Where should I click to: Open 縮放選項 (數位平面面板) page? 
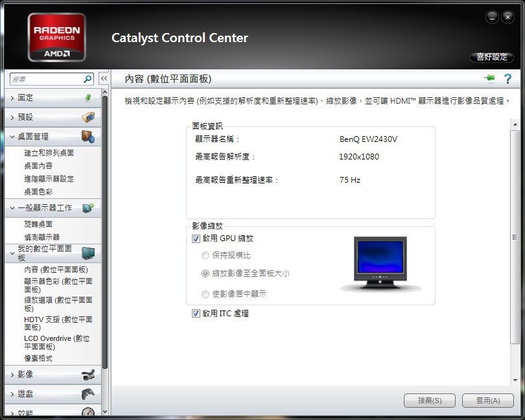(58, 304)
